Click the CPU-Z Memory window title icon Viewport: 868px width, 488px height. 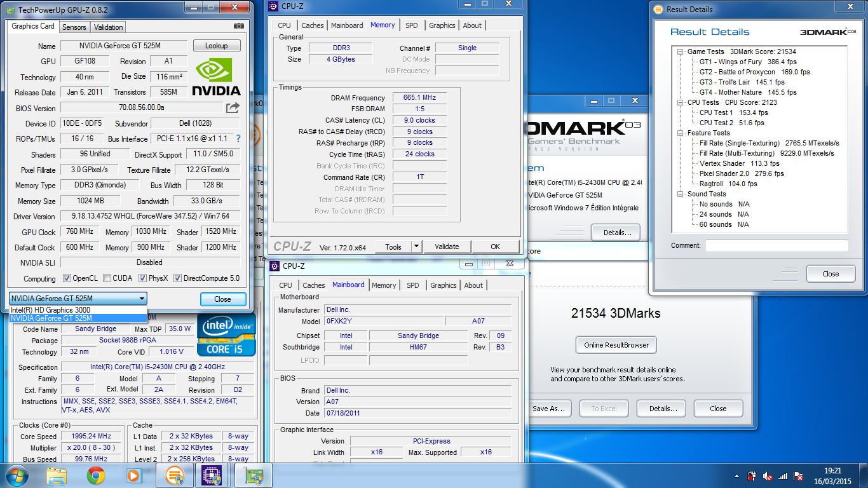point(273,6)
